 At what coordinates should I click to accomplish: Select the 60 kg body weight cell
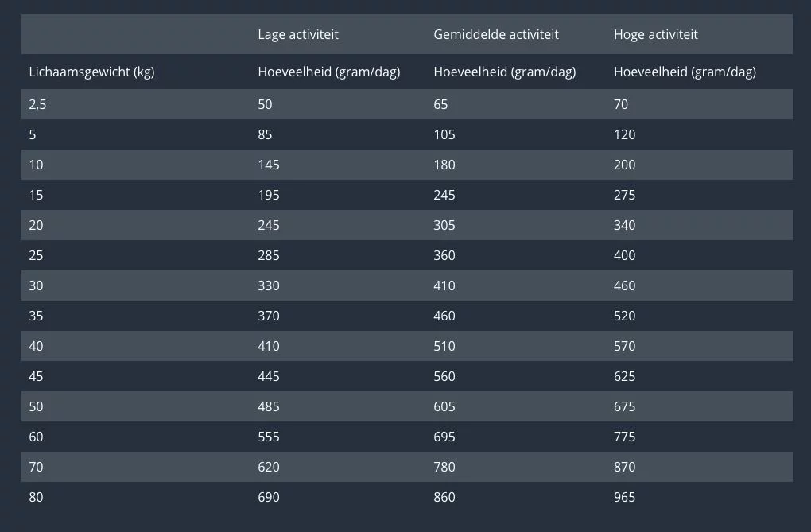[x=36, y=437]
